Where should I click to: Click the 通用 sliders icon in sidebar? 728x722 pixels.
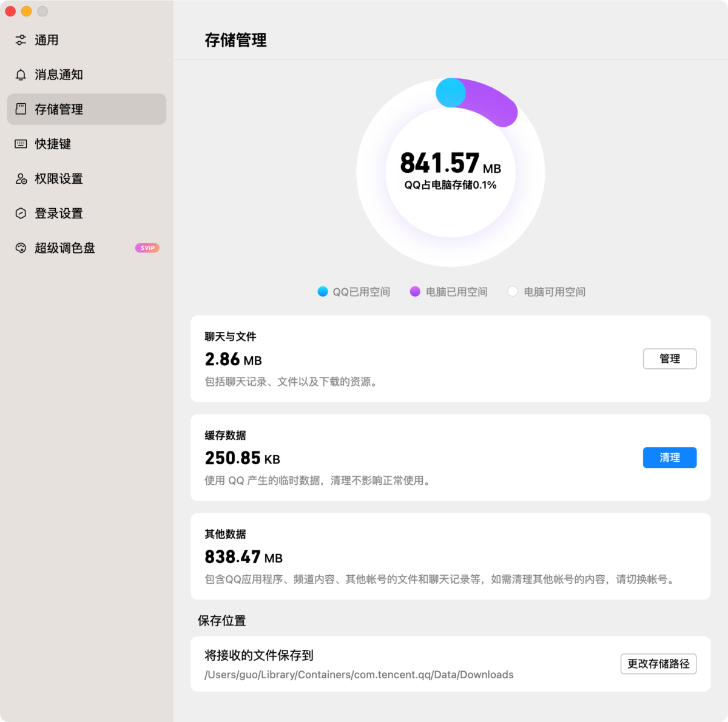click(21, 40)
